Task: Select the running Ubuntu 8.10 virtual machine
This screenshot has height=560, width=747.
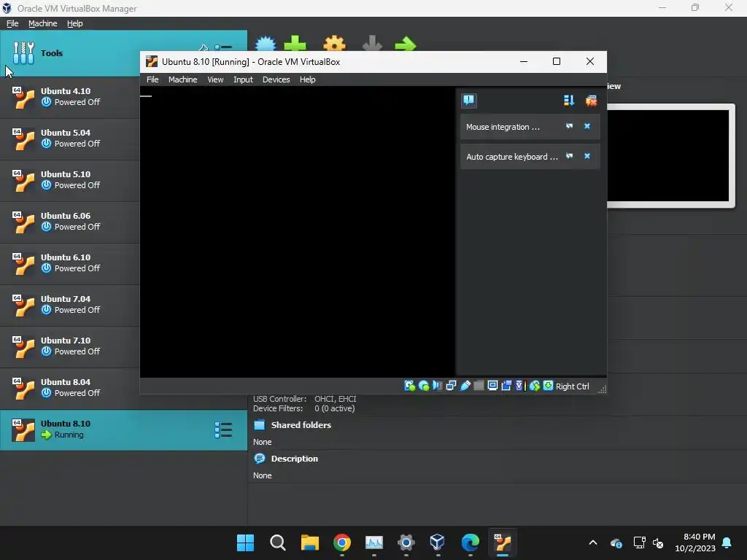Action: point(123,430)
